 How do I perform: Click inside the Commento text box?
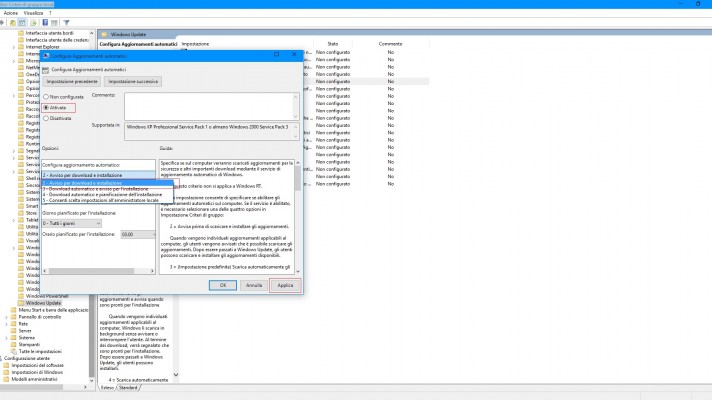(208, 105)
